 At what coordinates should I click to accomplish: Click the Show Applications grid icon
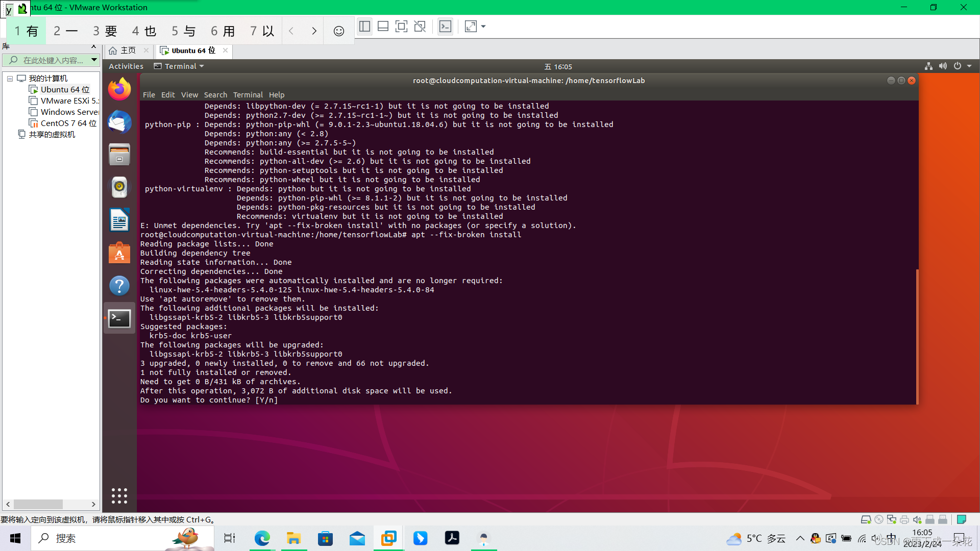tap(119, 495)
